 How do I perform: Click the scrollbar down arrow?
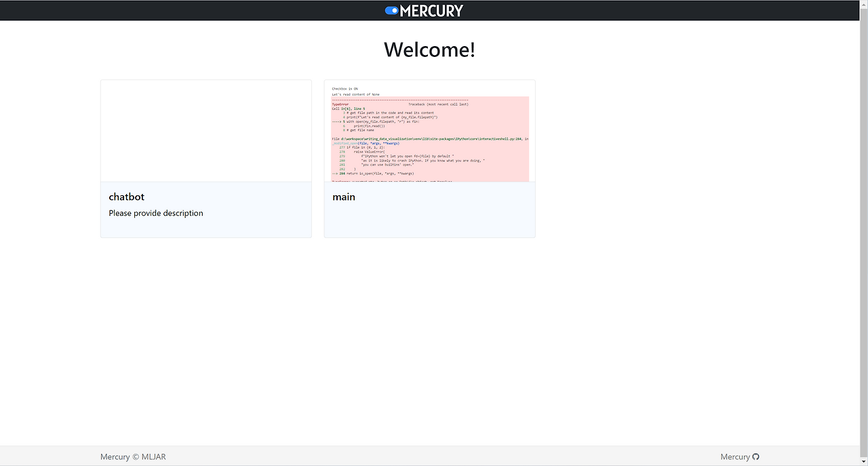tap(863, 462)
